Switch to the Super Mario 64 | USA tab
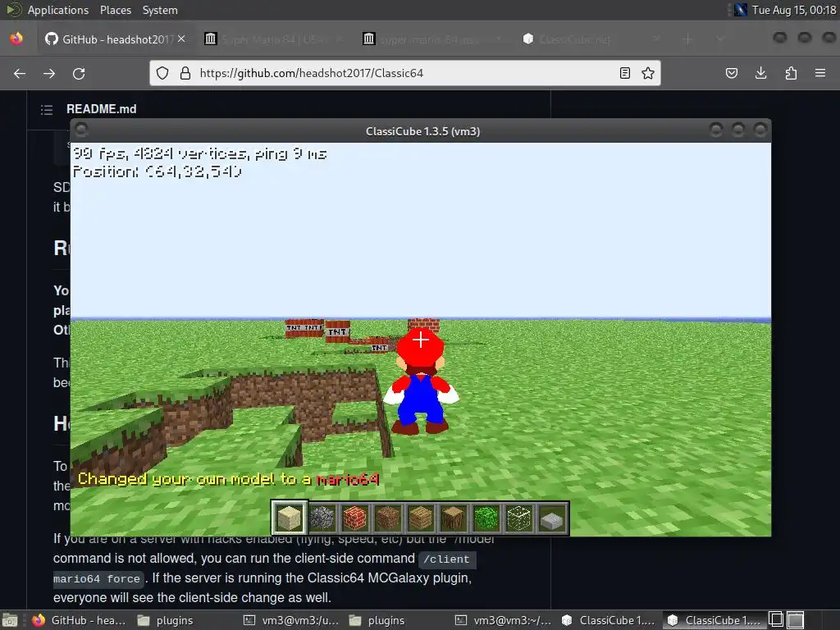The height and width of the screenshot is (630, 840). click(273, 39)
